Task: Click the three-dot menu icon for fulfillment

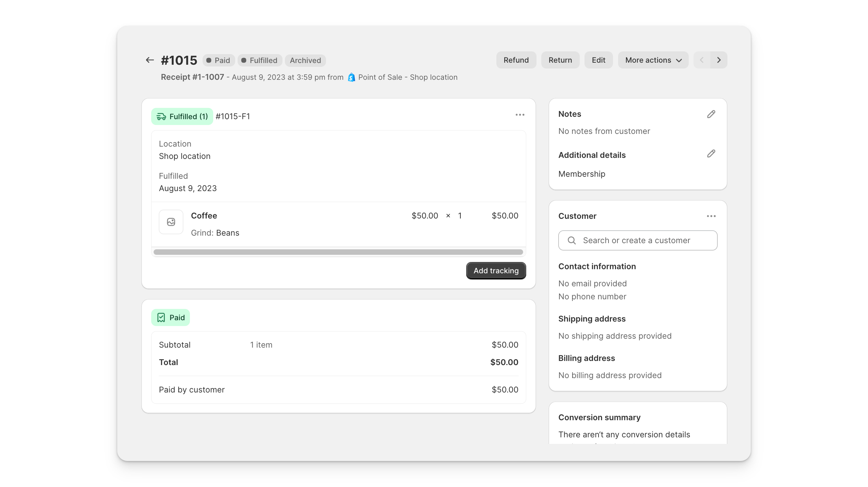Action: (519, 115)
